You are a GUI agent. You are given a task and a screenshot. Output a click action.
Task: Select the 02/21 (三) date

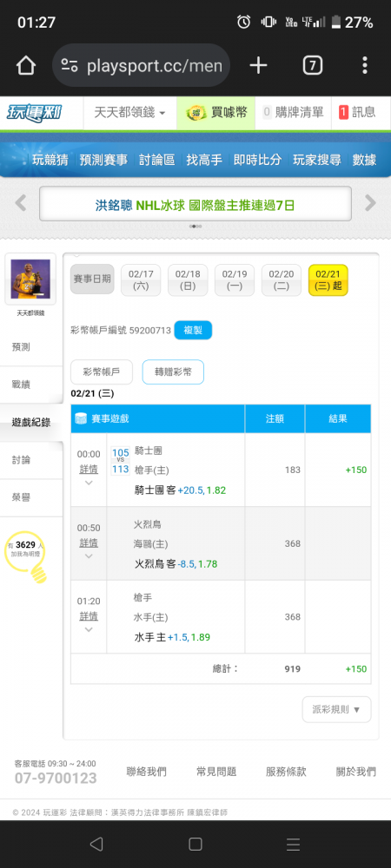point(328,280)
